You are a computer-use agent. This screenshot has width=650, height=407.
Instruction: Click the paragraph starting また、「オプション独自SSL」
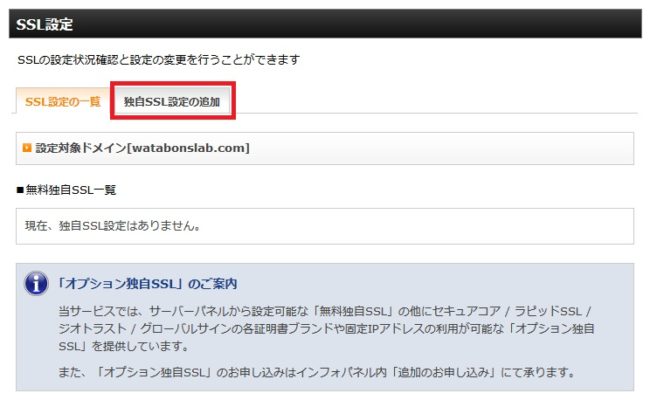(x=317, y=372)
